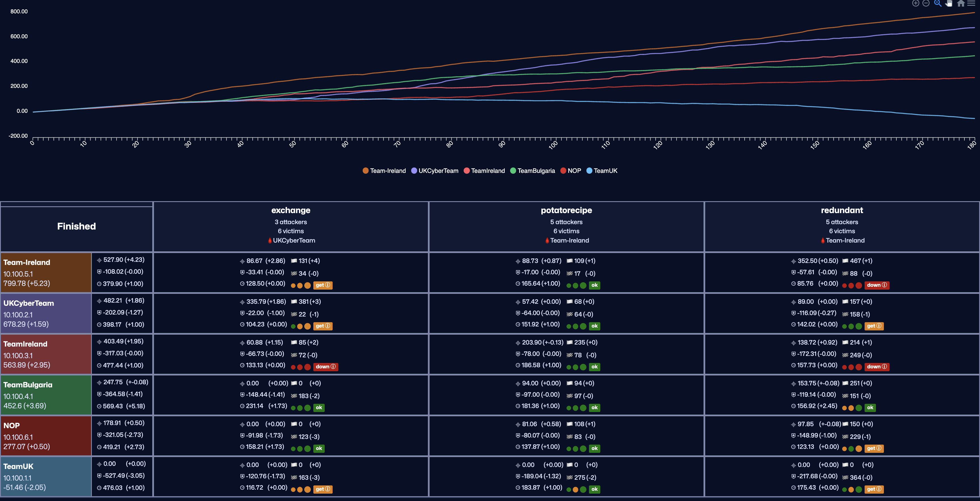Viewport: 980px width, 501px height.
Task: Toggle UKCyberTeam series in chart legend
Action: point(438,171)
